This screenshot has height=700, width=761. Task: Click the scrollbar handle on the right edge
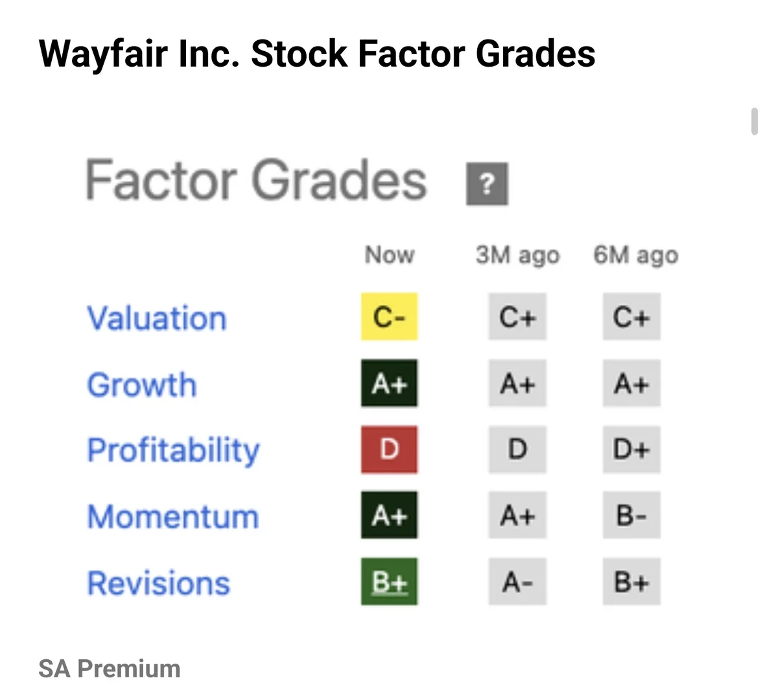pyautogui.click(x=755, y=121)
